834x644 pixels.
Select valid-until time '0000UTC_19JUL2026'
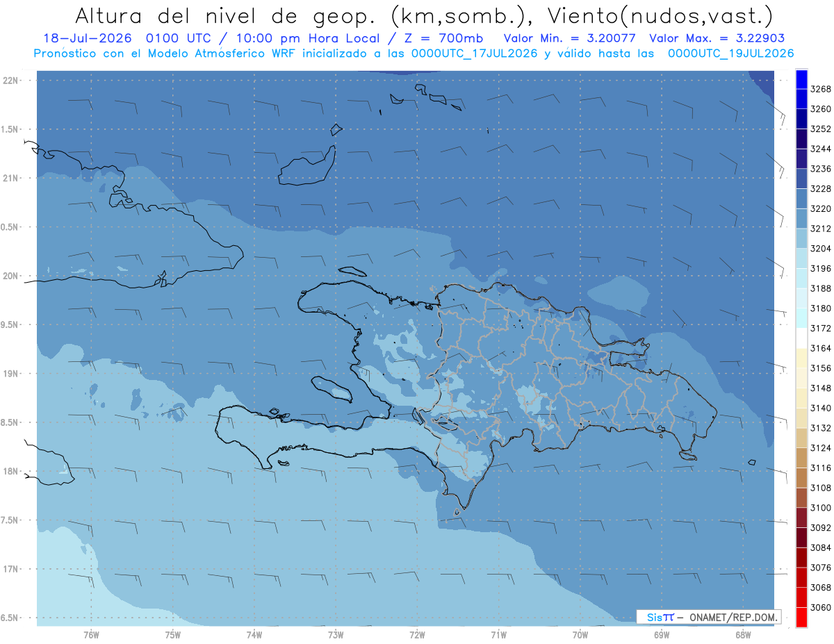730,53
